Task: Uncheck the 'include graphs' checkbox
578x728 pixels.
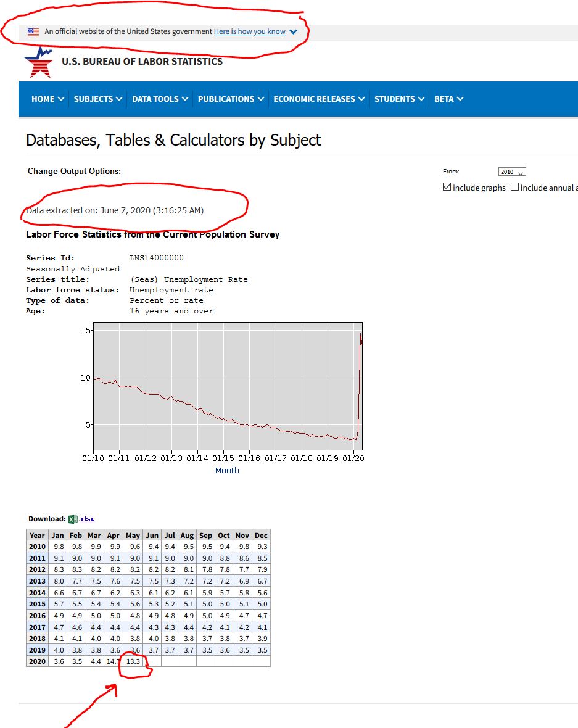Action: 447,187
